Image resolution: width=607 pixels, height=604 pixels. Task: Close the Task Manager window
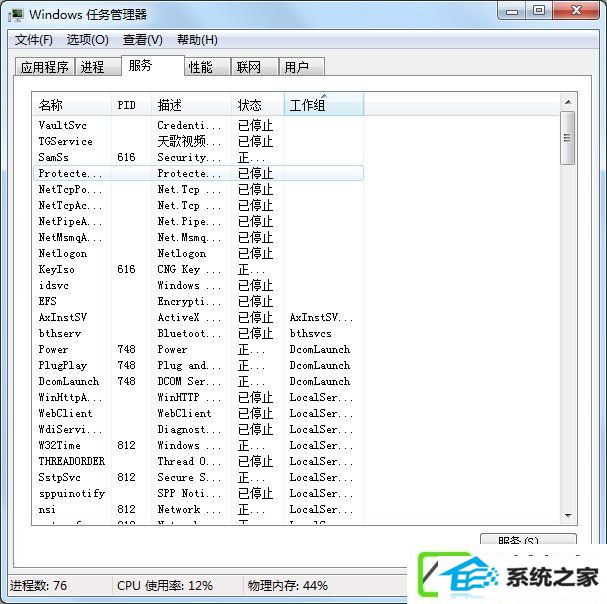[576, 11]
